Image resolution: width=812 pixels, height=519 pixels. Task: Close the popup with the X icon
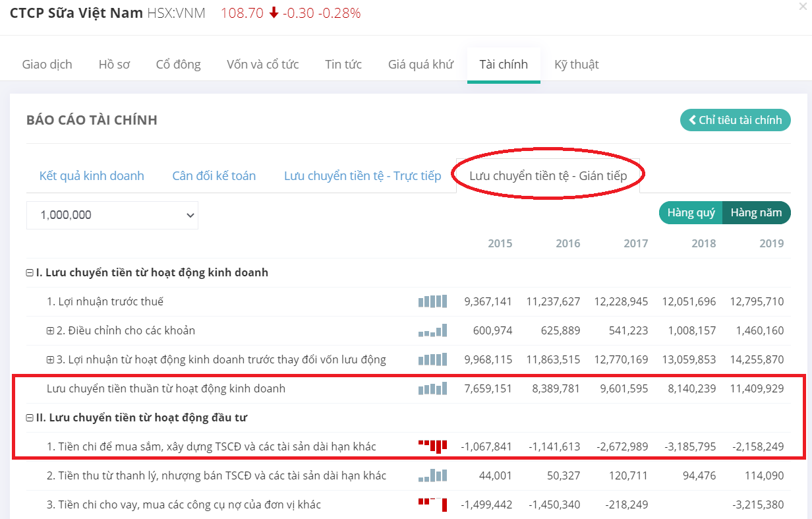coord(802,7)
